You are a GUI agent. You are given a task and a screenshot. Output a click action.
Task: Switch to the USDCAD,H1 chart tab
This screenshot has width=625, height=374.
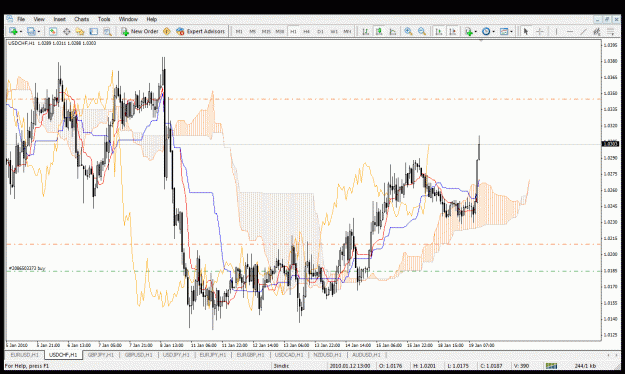point(289,355)
